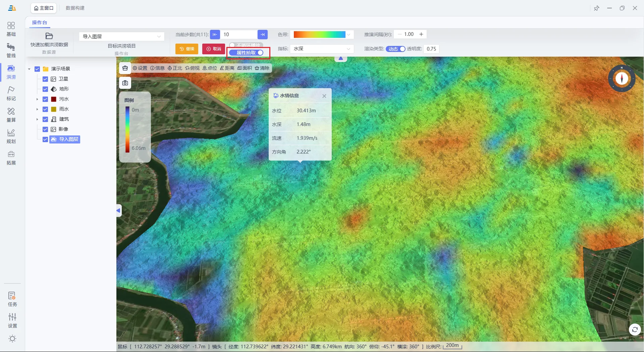The height and width of the screenshot is (352, 644).
Task: Open the 导入图层 project dropdown
Action: 122,36
